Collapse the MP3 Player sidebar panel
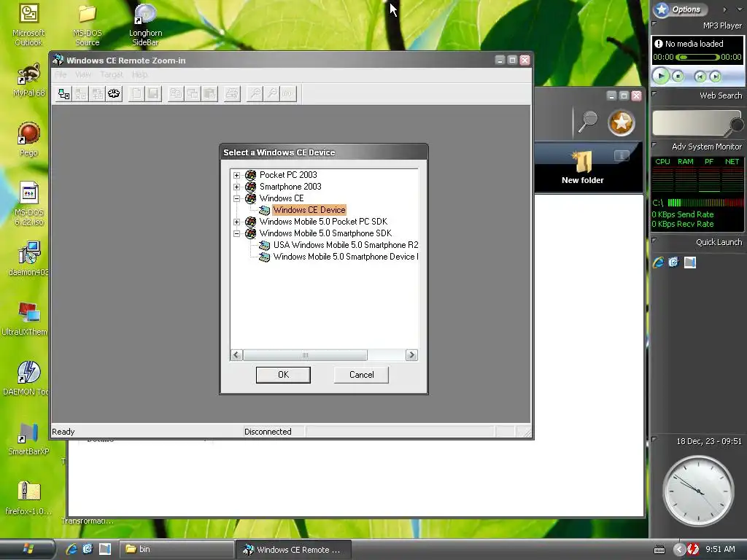This screenshot has width=747, height=560. click(654, 23)
